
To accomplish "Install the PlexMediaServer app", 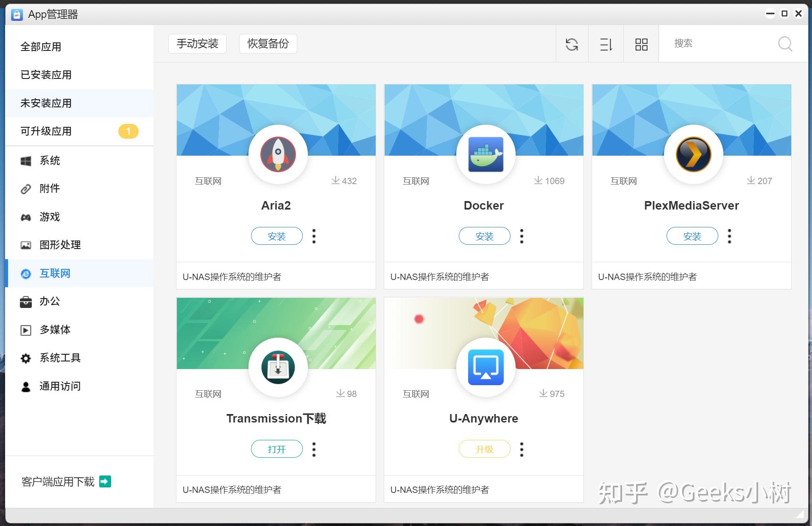I will pos(692,236).
